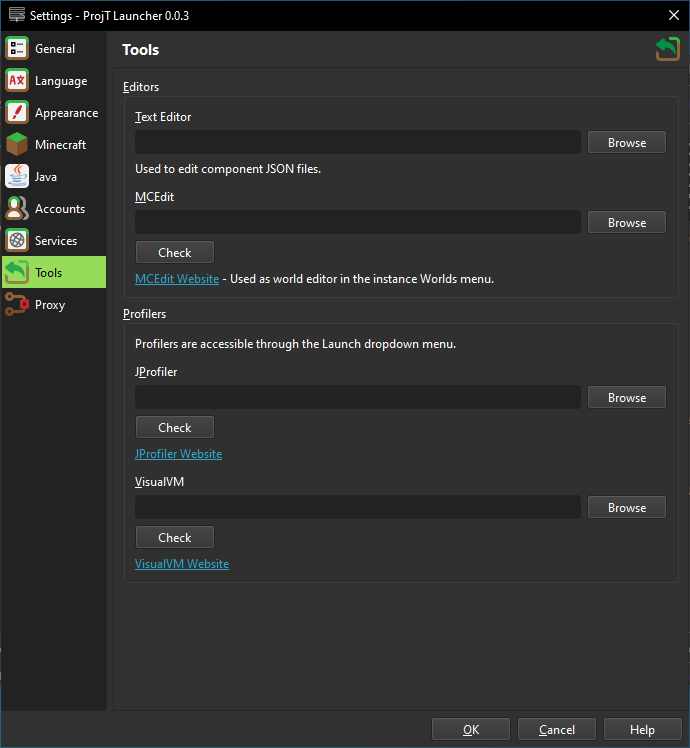Click the JProfiler path field
The width and height of the screenshot is (690, 748).
[358, 397]
